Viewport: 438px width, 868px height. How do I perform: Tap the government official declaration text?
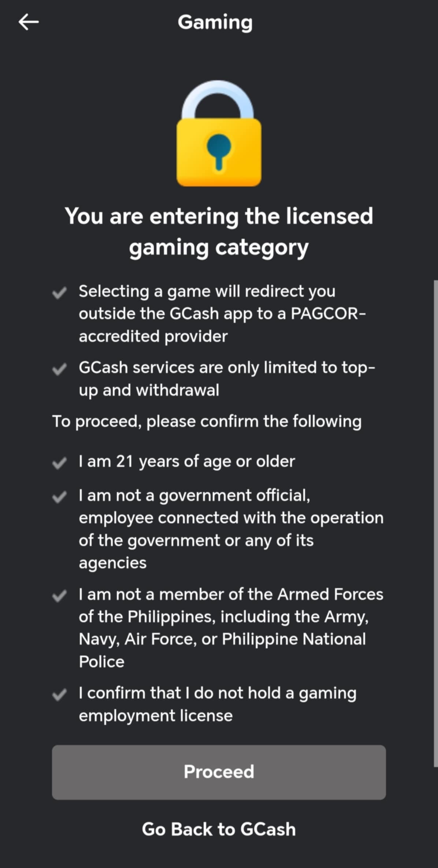point(231,529)
